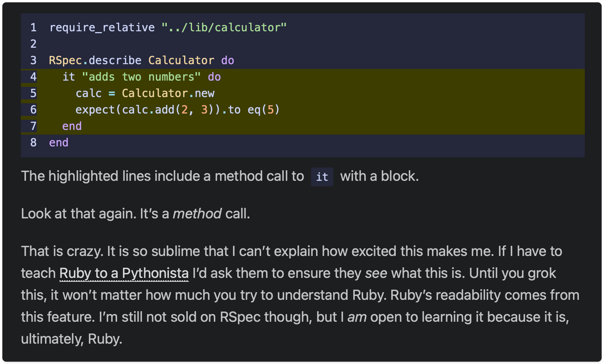Image resolution: width=604 pixels, height=364 pixels.
Task: Click line number 1 in code gutter
Action: 33,28
